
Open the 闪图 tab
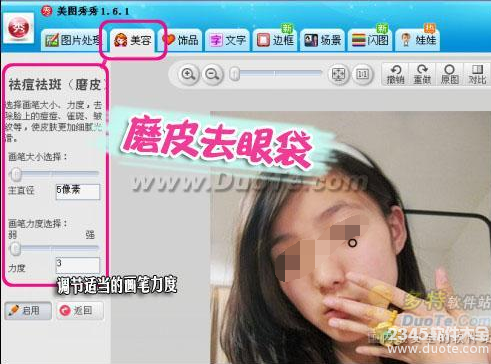(370, 40)
